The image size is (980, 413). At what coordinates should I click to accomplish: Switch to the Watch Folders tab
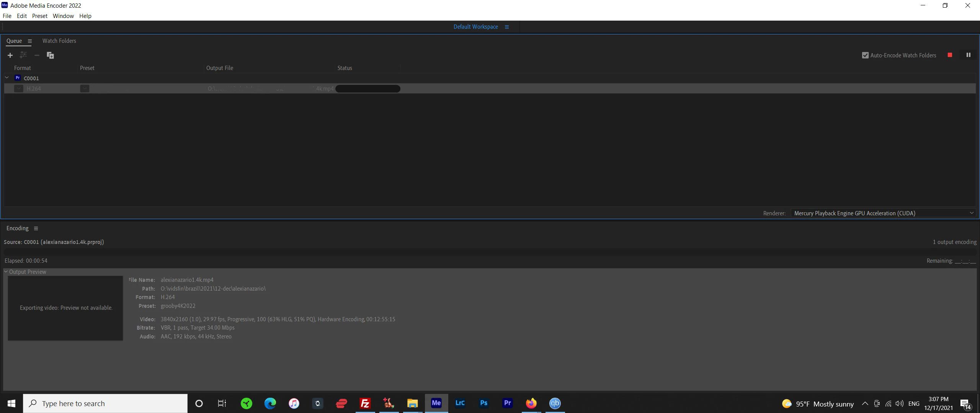[x=59, y=41]
